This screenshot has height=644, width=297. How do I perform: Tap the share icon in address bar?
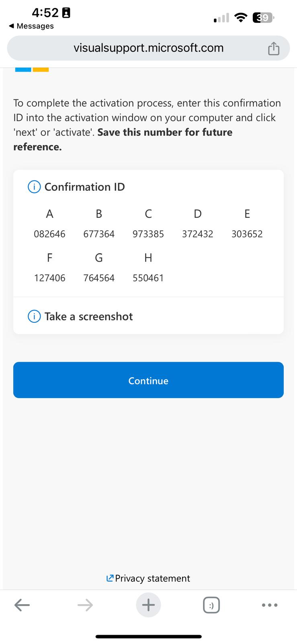[x=273, y=48]
